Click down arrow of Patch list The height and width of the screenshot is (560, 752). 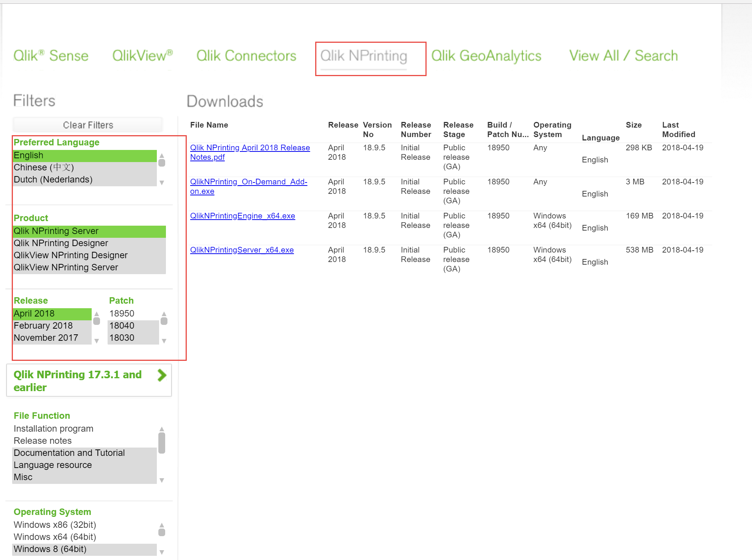164,341
